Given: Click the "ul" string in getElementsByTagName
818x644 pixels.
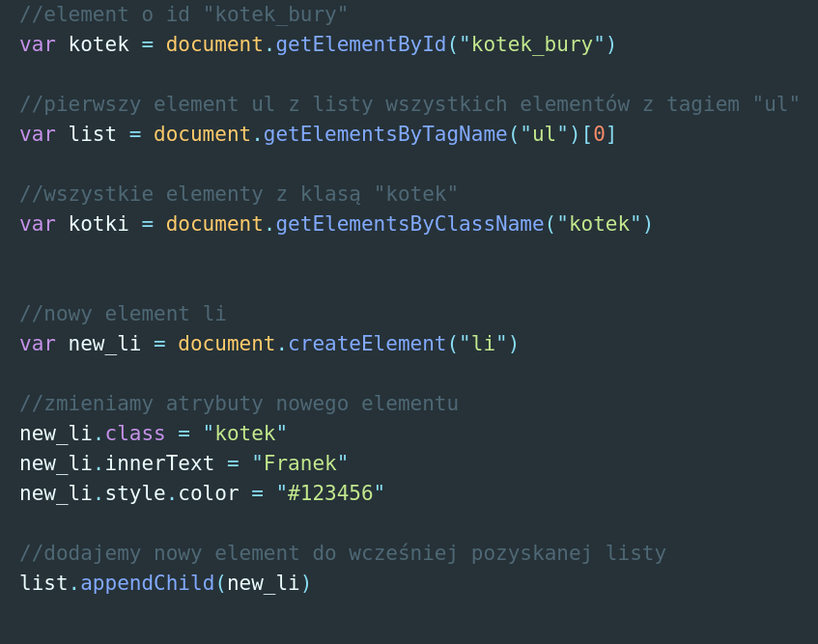Looking at the screenshot, I should pyautogui.click(x=545, y=134).
